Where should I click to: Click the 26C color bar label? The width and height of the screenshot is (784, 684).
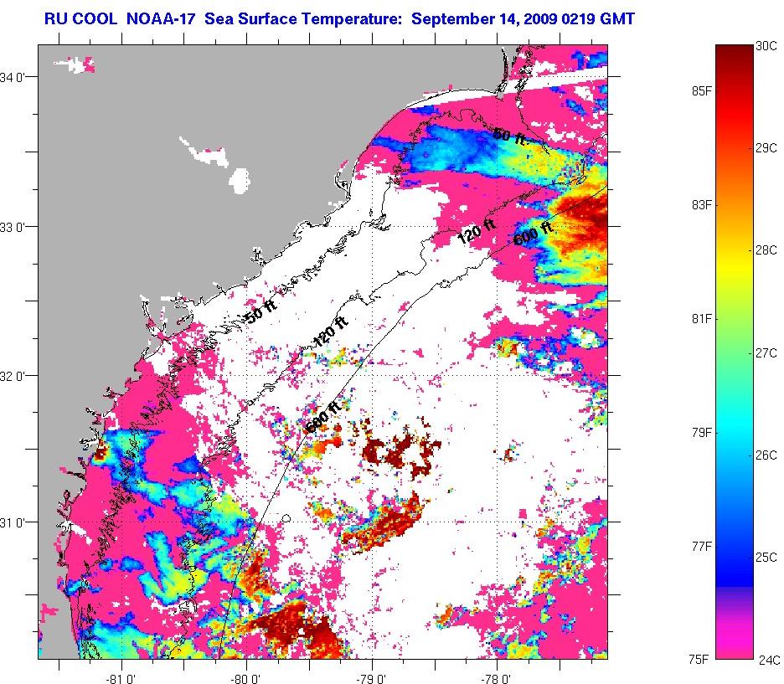point(766,455)
